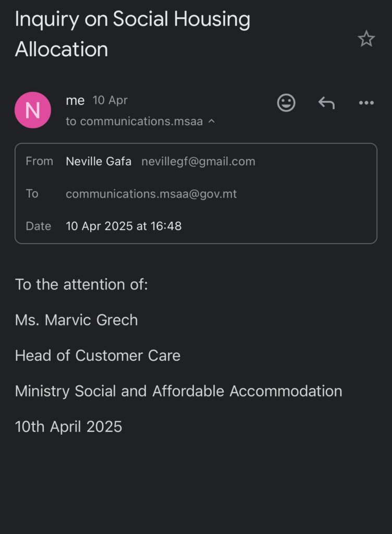This screenshot has width=392, height=534.
Task: Tap the nevillegf@gmail.com sender address
Action: [x=199, y=161]
